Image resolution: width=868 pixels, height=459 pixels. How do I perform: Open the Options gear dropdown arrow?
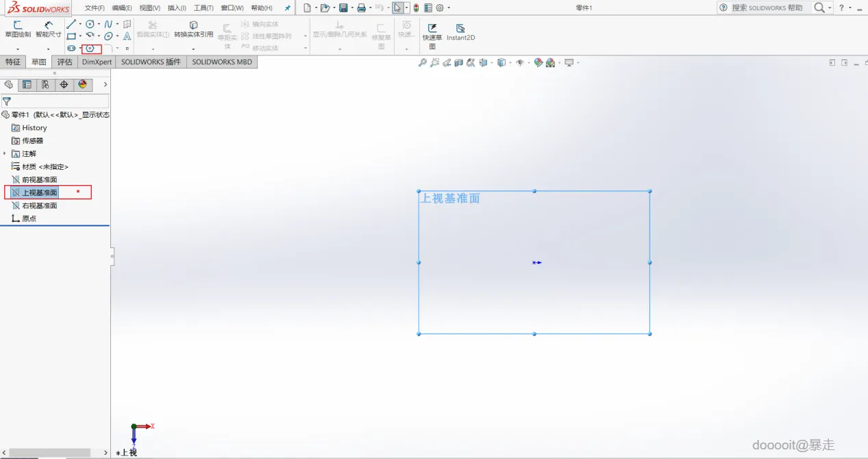click(449, 8)
